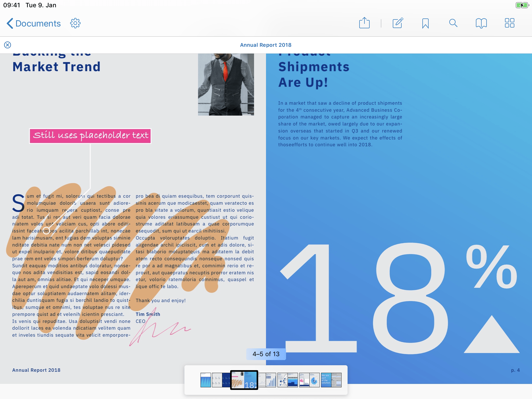This screenshot has height=399, width=532.
Task: Show the thumbnail grid view
Action: point(509,23)
